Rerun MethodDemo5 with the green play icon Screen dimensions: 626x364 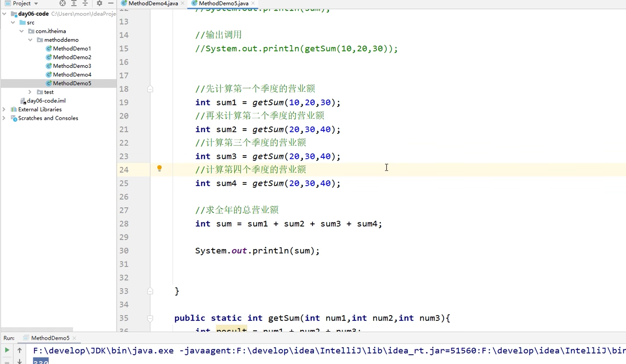(x=7, y=350)
